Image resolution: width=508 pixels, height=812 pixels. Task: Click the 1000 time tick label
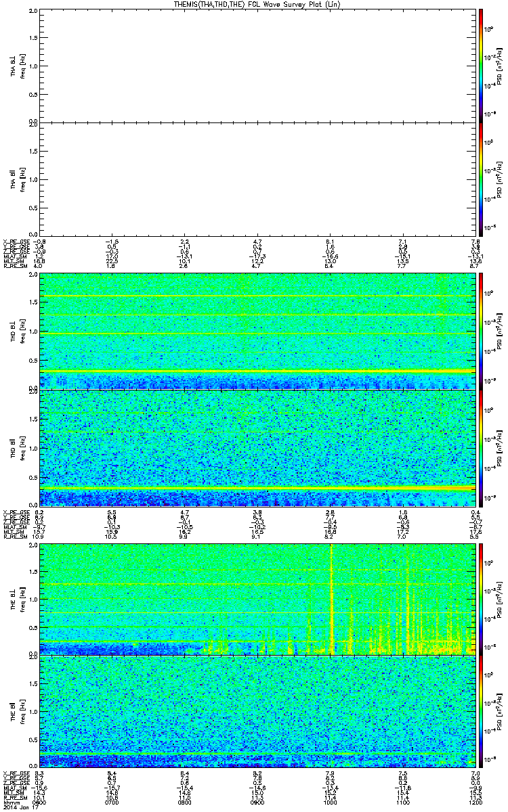tap(331, 802)
